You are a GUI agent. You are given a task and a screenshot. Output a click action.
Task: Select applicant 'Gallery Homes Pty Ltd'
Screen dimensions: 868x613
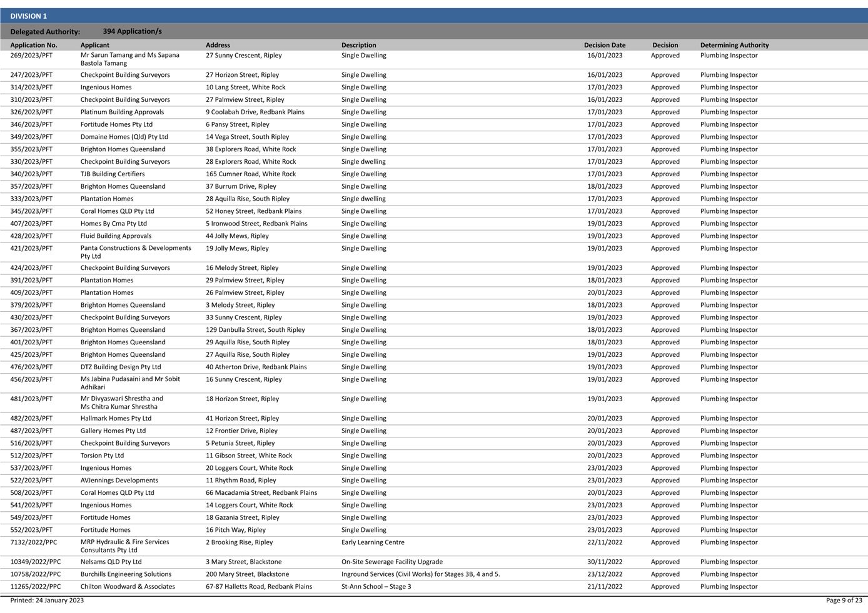click(113, 431)
